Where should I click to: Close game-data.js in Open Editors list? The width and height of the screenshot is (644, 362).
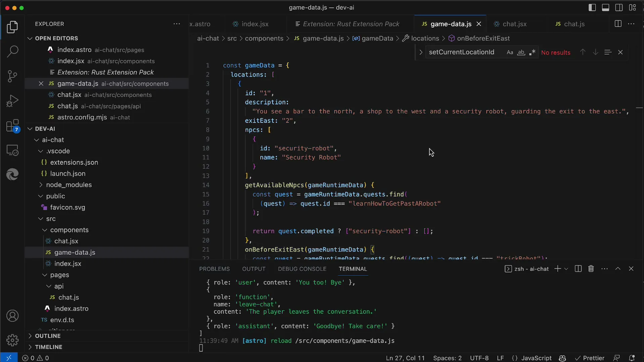(x=41, y=84)
